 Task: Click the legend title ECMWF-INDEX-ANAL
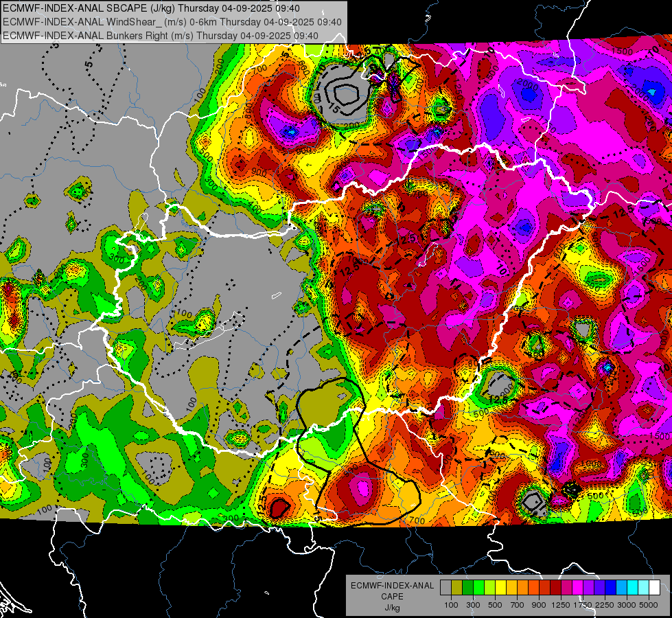coord(393,586)
